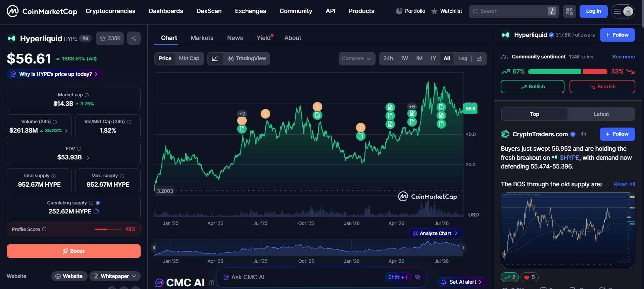
Task: Open Cryptocurrencies menu
Action: pyautogui.click(x=110, y=11)
